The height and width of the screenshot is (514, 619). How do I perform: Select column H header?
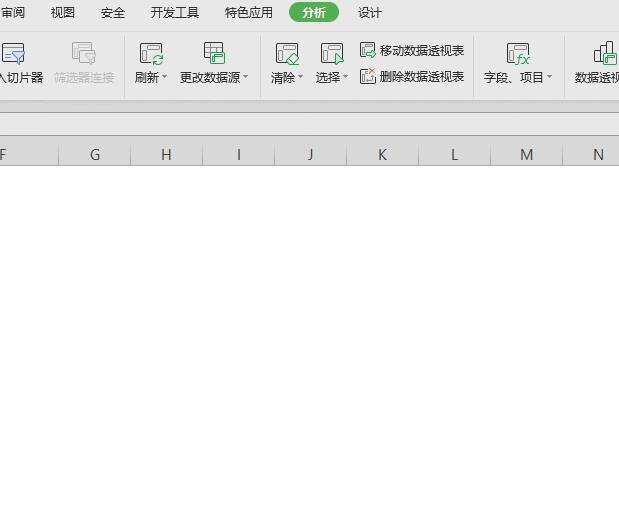[167, 154]
